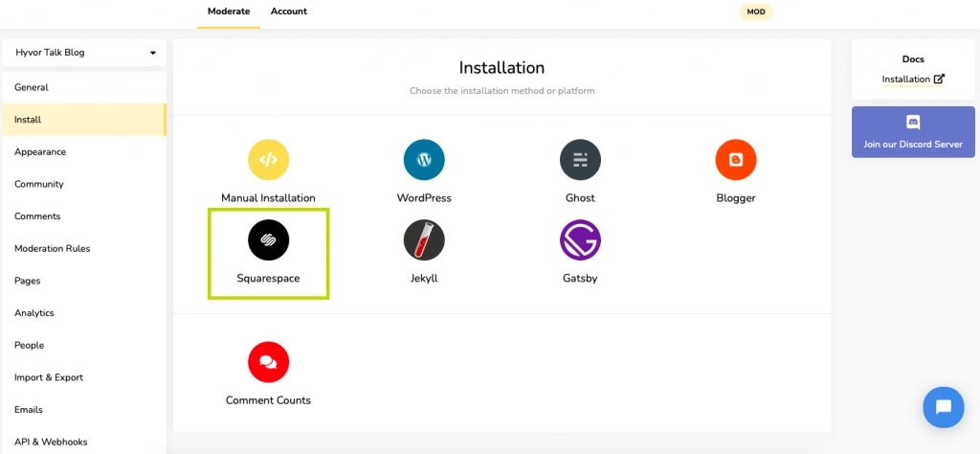Select API & Webhooks sidebar item
Image resolution: width=980 pixels, height=454 pixels.
click(51, 442)
